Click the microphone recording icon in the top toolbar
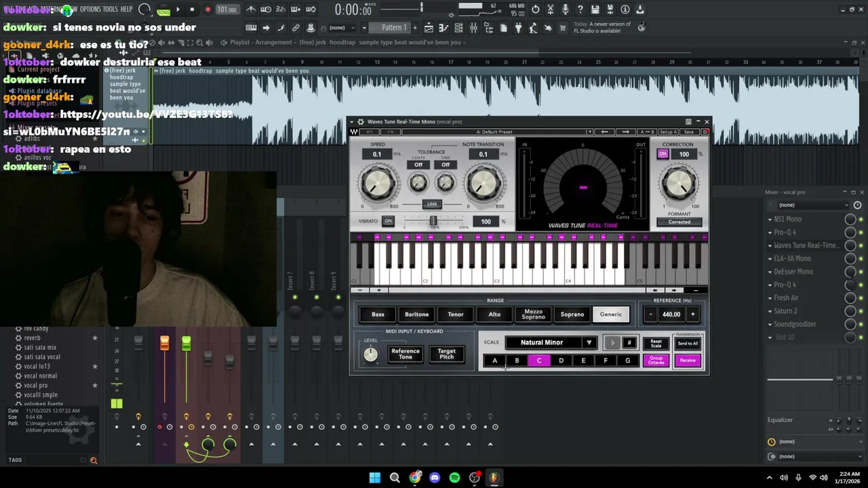 (x=566, y=9)
